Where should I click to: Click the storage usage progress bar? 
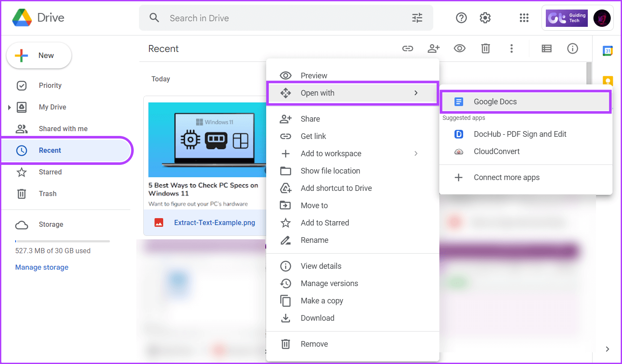tap(62, 241)
